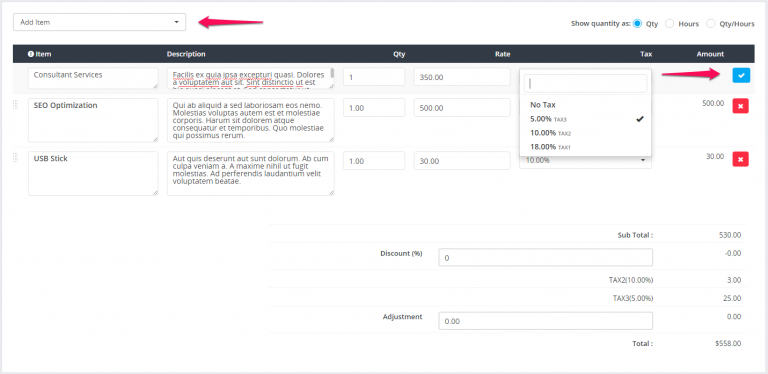Remove the SEO Optimization row with red X

point(740,106)
